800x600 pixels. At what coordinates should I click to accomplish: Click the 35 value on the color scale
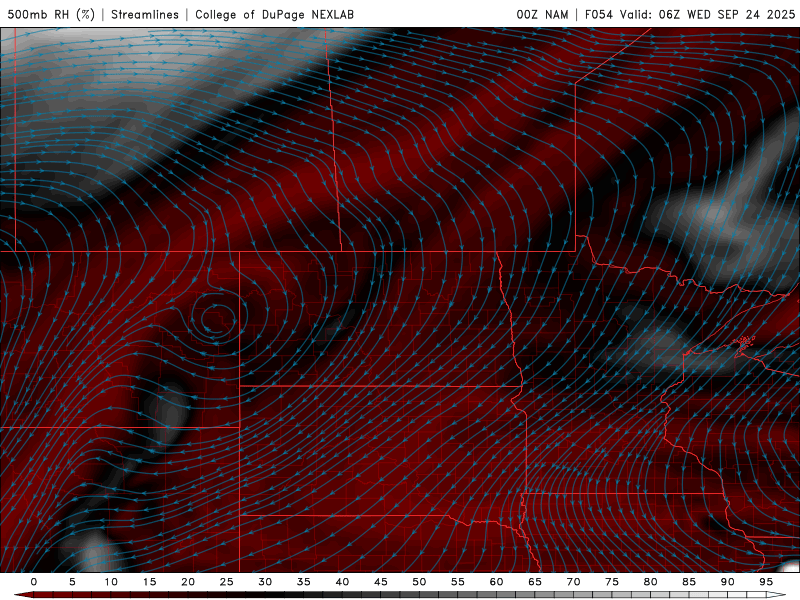pos(304,582)
